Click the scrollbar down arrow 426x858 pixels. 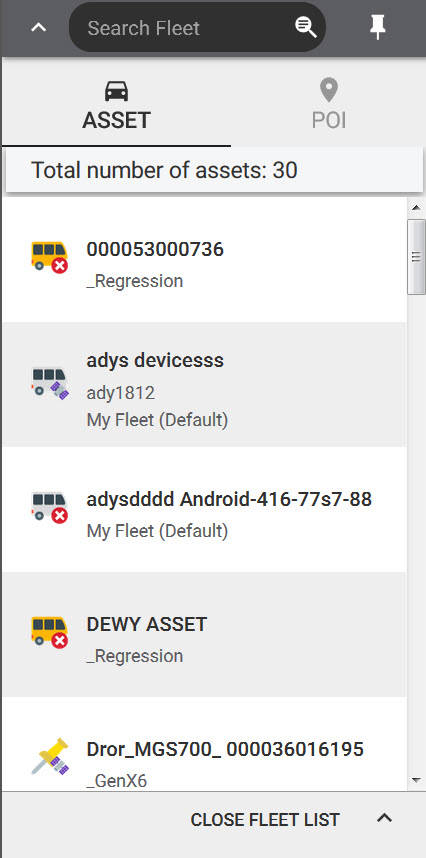click(x=416, y=780)
